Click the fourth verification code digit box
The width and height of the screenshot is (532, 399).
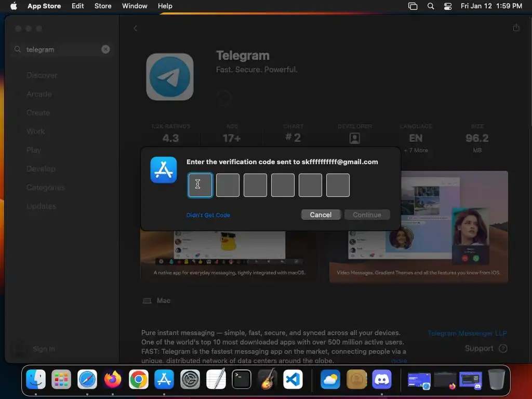pyautogui.click(x=283, y=185)
